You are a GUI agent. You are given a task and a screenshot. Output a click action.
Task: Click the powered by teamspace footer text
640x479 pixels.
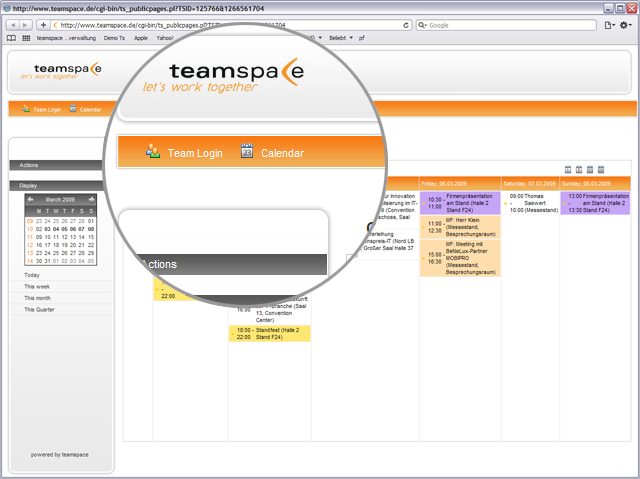(60, 455)
